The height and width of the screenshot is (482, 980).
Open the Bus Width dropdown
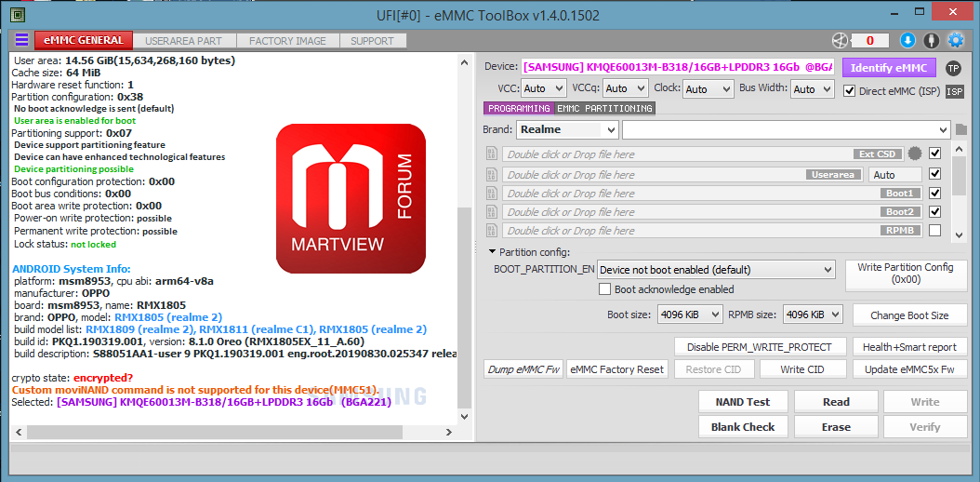[813, 88]
